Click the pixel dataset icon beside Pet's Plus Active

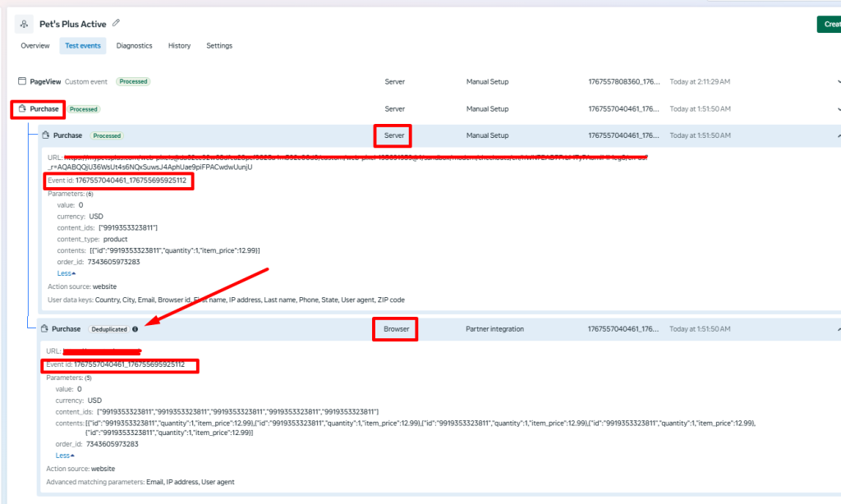(x=24, y=24)
